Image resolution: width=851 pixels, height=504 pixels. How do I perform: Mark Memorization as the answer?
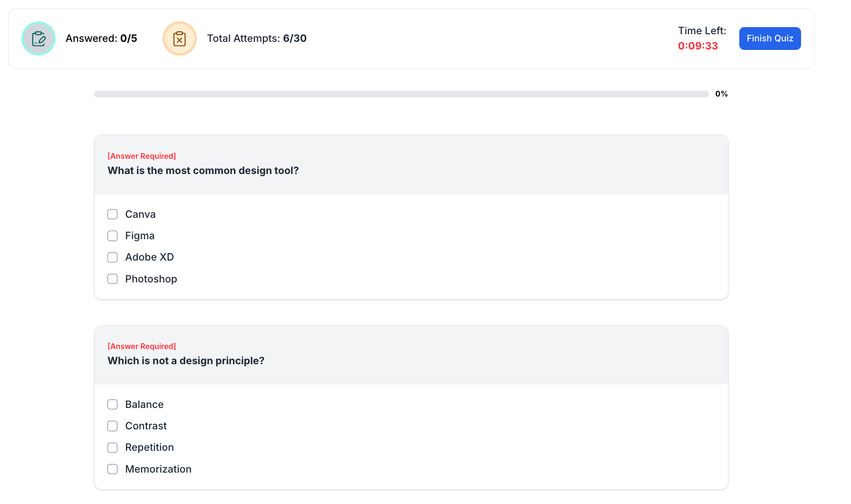(x=113, y=469)
